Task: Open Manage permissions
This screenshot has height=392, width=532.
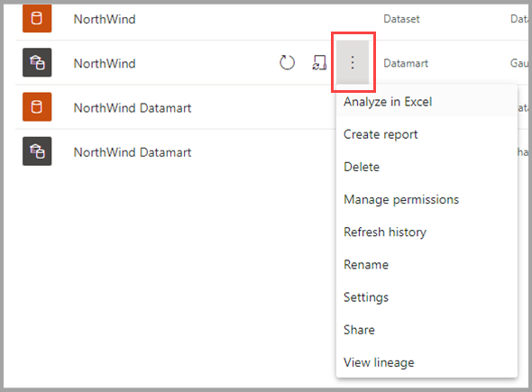Action: [x=427, y=199]
